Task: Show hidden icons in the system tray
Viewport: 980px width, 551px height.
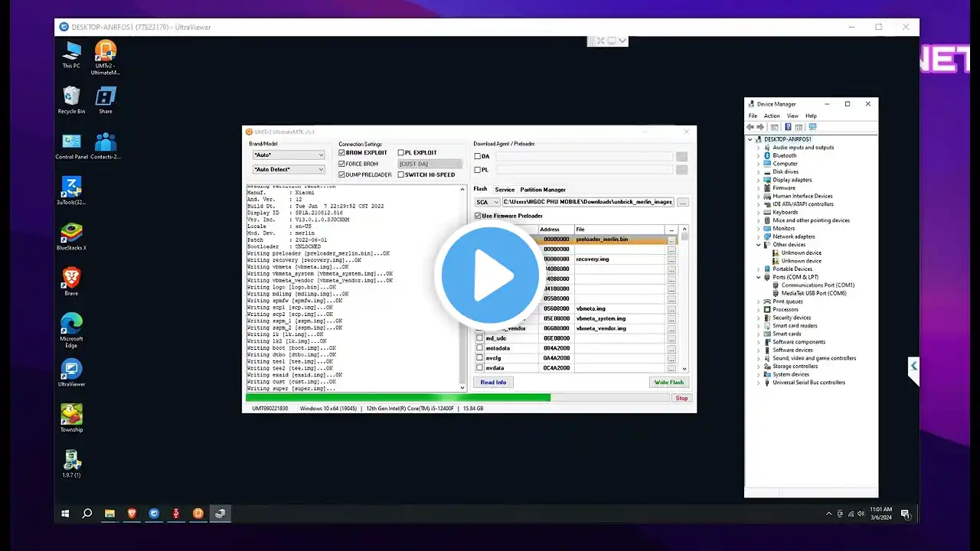Action: pyautogui.click(x=830, y=514)
